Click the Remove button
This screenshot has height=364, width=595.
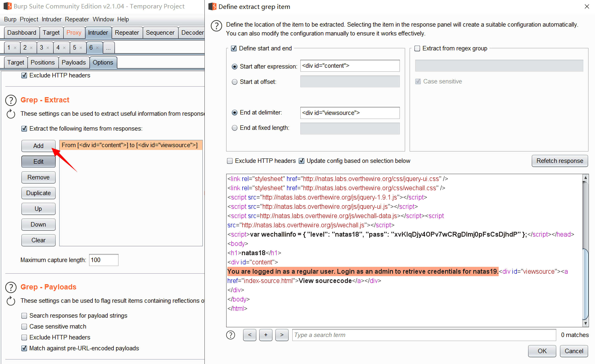click(x=38, y=177)
